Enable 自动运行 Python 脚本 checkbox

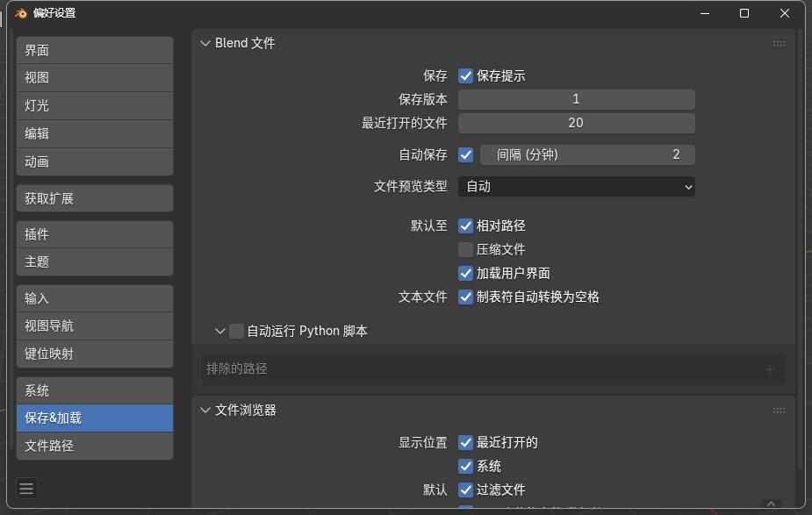236,332
